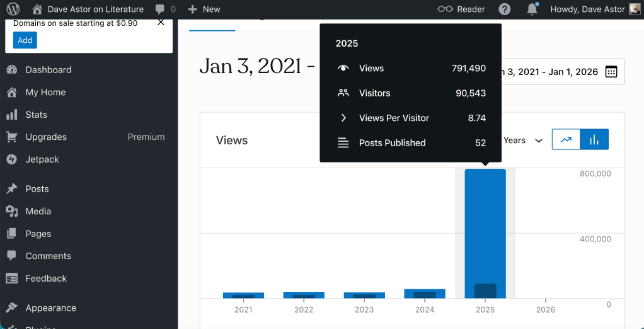Open the Posts menu item
The image size is (644, 329).
tap(37, 189)
